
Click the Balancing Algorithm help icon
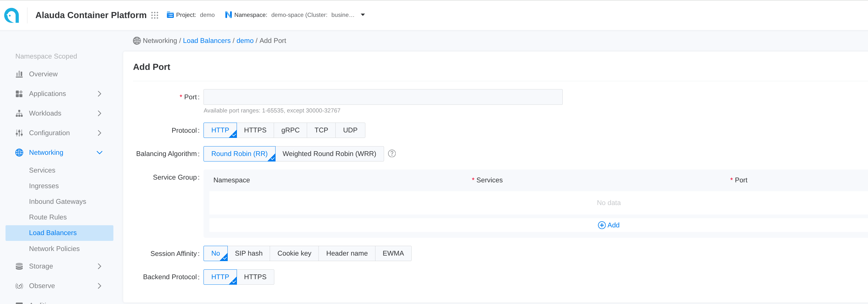pos(391,154)
